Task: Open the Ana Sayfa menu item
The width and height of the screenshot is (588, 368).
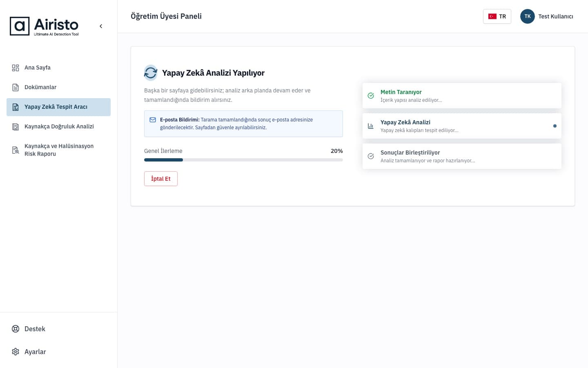Action: (x=58, y=68)
